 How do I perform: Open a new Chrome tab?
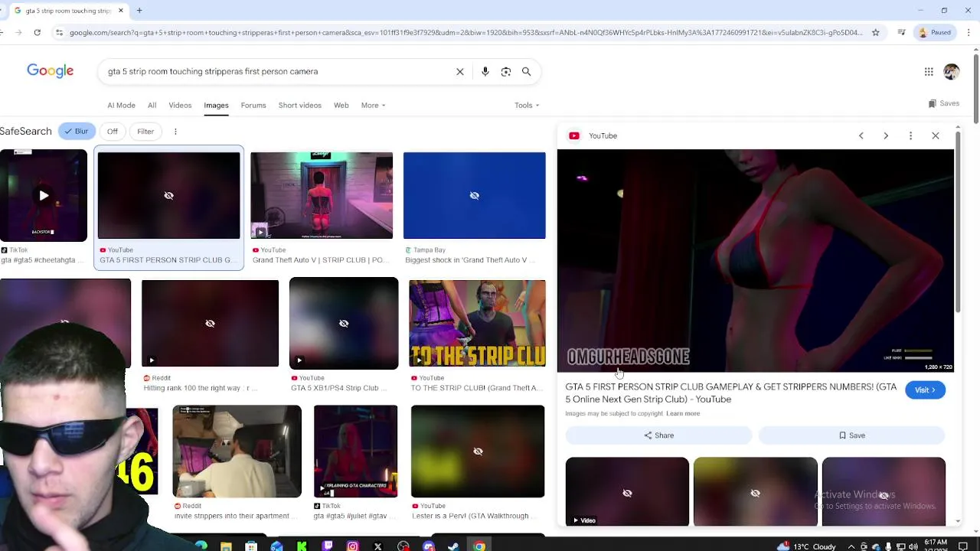[x=139, y=11]
